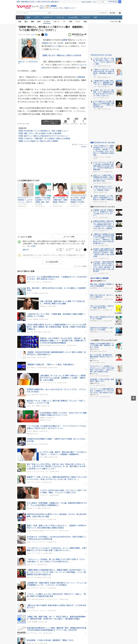Open トピックス一覧 link
Image resolution: width=138 pixels, height=644 pixels.
point(115,21)
